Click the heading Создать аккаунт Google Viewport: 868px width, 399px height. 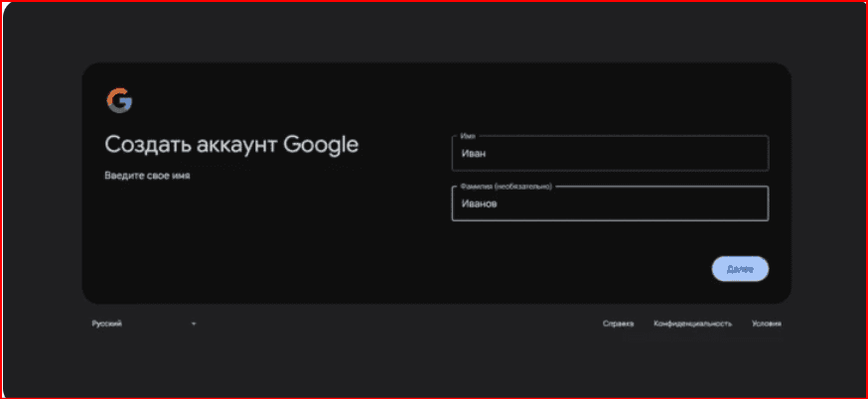pyautogui.click(x=231, y=145)
